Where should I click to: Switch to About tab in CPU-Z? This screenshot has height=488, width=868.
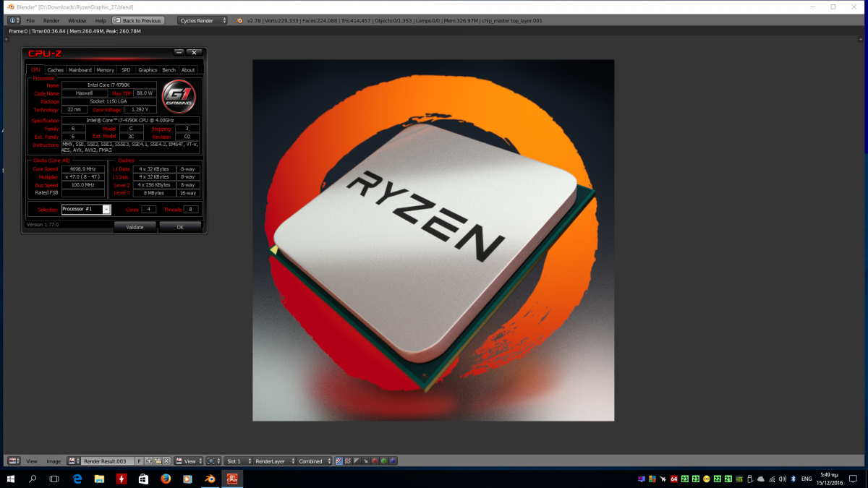tap(188, 70)
